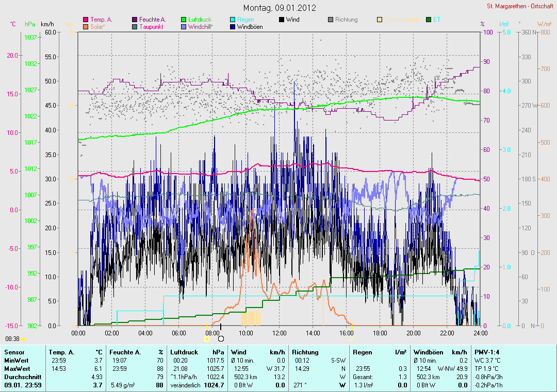Click the maximum gust value W-NW 49.9
Viewport: 557px width, 392px height.
point(453,369)
